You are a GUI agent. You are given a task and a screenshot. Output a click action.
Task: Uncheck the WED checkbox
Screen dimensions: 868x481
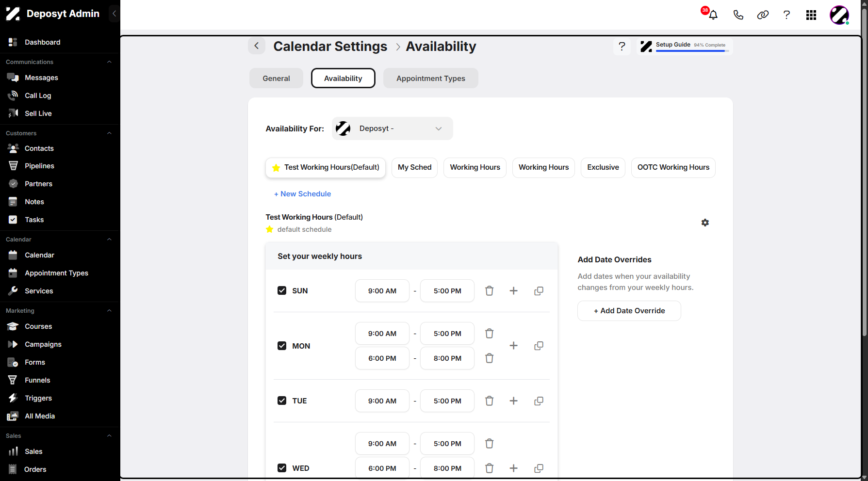point(282,468)
